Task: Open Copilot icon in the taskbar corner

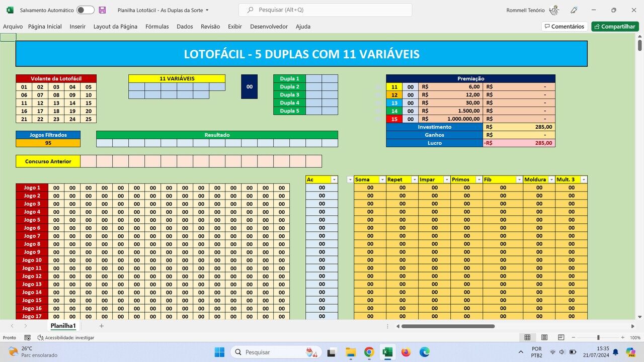Action: [x=630, y=352]
